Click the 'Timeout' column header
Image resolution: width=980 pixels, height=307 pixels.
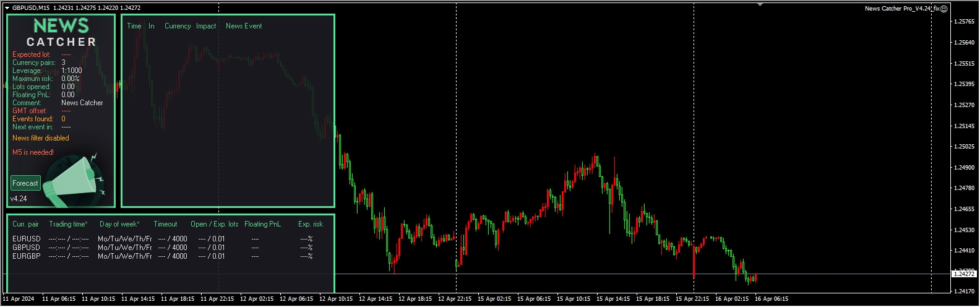click(x=165, y=224)
